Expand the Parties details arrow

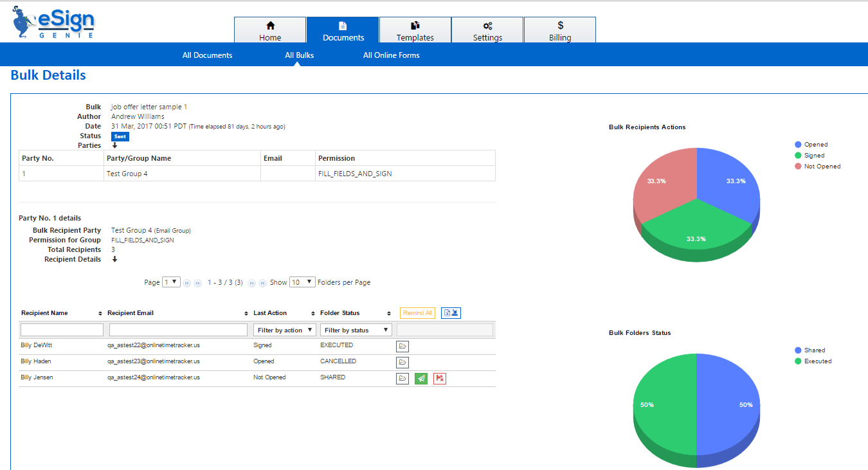point(114,145)
